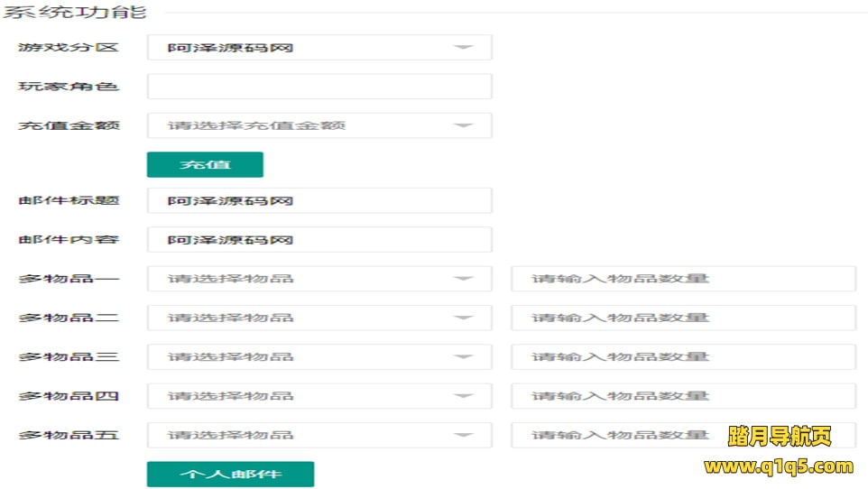This screenshot has width=868, height=489.
Task: Click the arrow icon in 充值金额 box
Action: pos(463,125)
